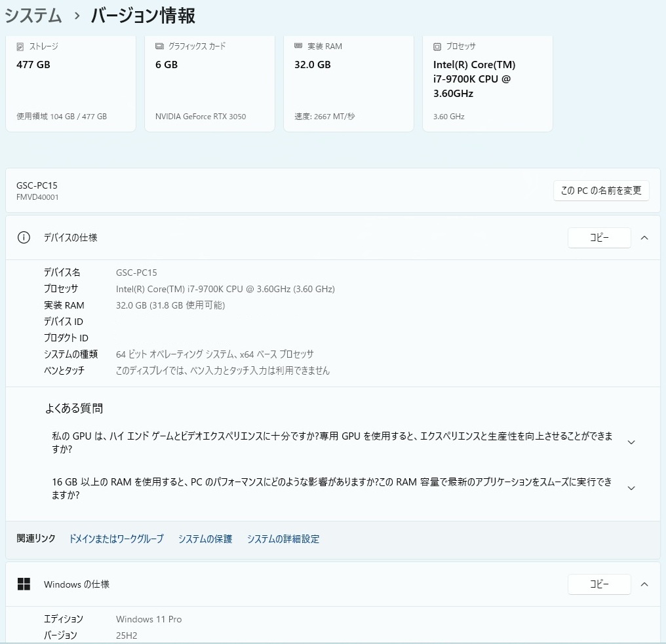Click the storage drive icon beside ストレージ

[x=20, y=47]
